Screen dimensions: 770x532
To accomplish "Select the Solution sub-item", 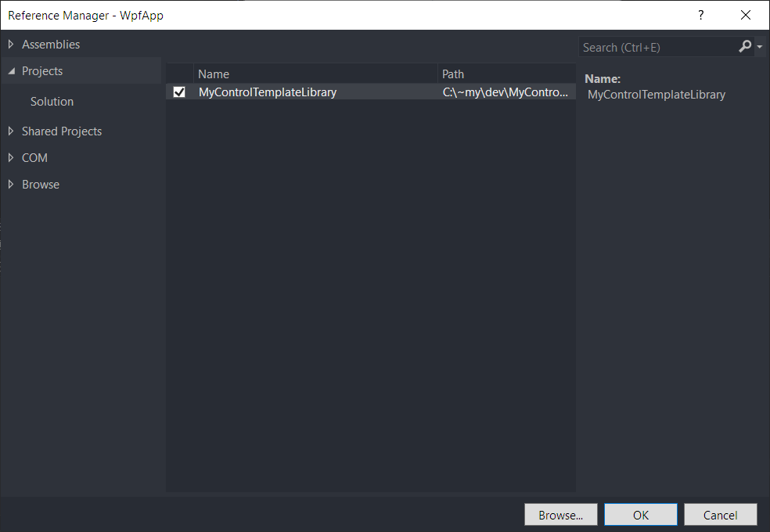I will pos(52,102).
